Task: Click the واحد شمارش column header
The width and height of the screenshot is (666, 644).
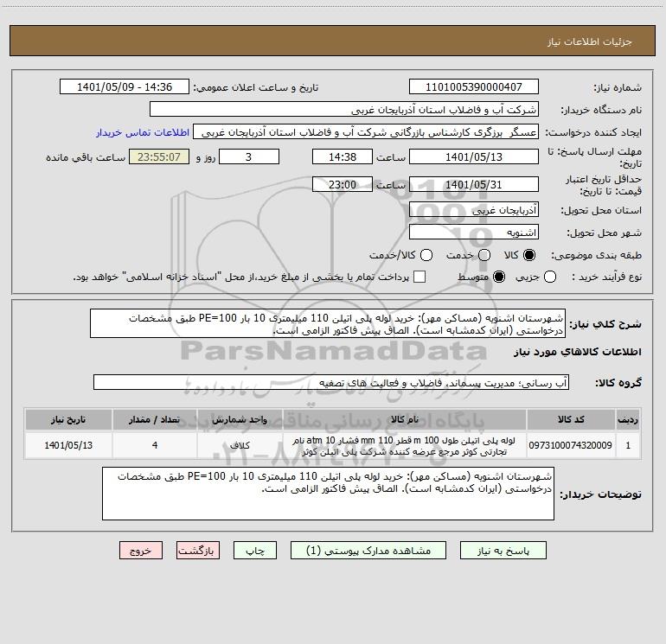Action: point(240,419)
